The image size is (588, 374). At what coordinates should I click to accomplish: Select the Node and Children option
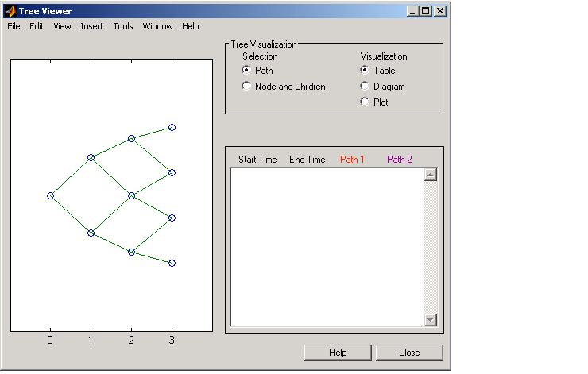click(x=246, y=87)
